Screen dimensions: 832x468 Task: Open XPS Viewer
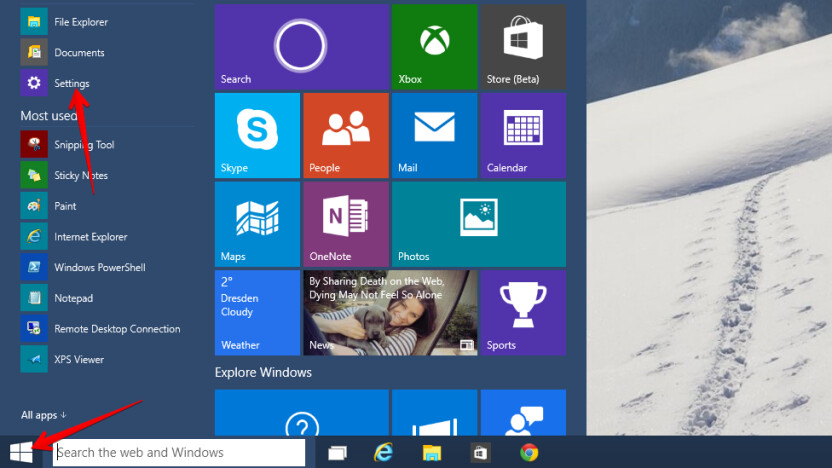[x=63, y=359]
